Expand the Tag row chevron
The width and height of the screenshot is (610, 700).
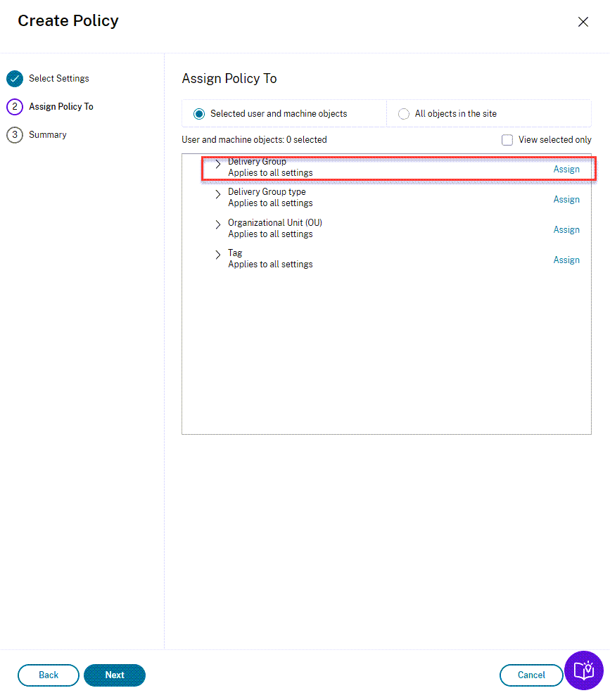pyautogui.click(x=217, y=255)
